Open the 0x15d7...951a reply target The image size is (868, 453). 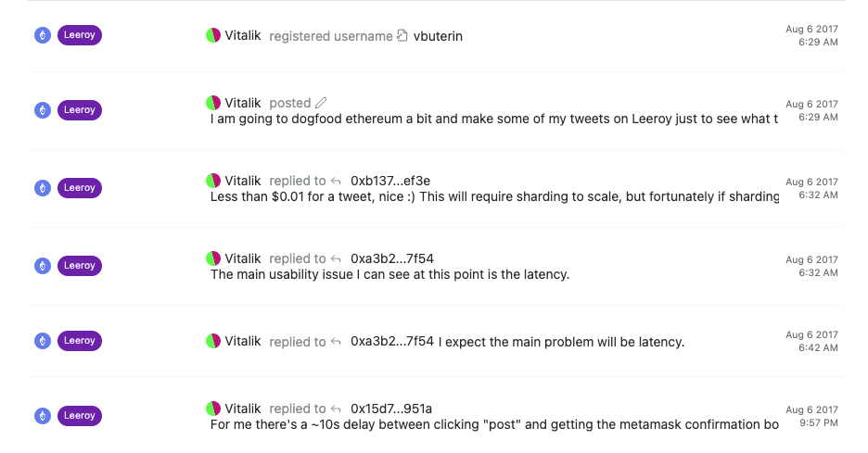pos(390,409)
